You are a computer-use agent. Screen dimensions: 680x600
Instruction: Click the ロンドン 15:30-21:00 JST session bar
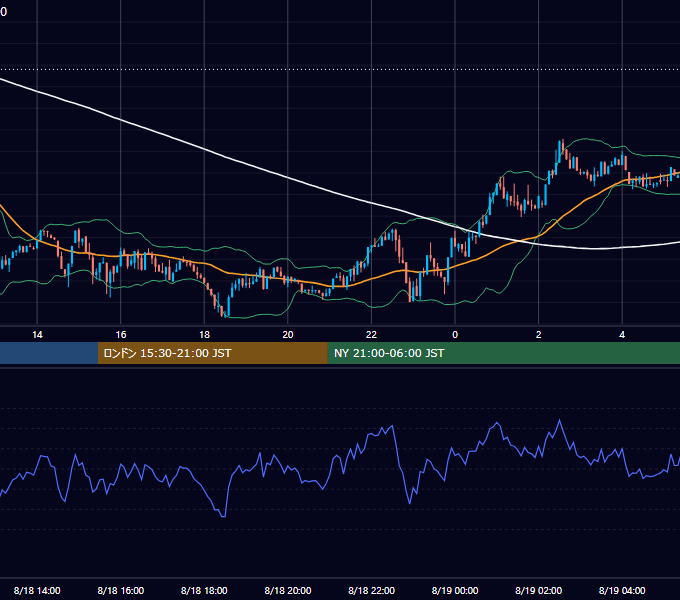click(212, 353)
